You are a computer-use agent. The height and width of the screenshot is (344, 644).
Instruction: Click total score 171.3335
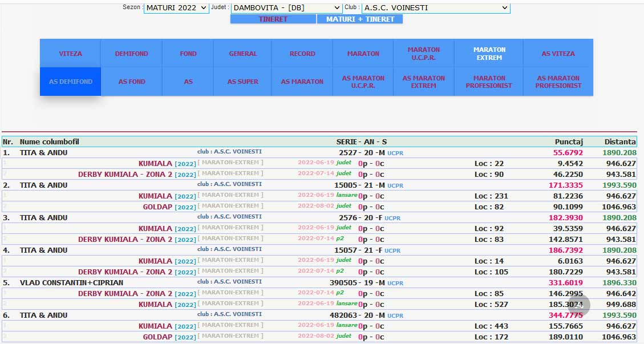point(566,185)
